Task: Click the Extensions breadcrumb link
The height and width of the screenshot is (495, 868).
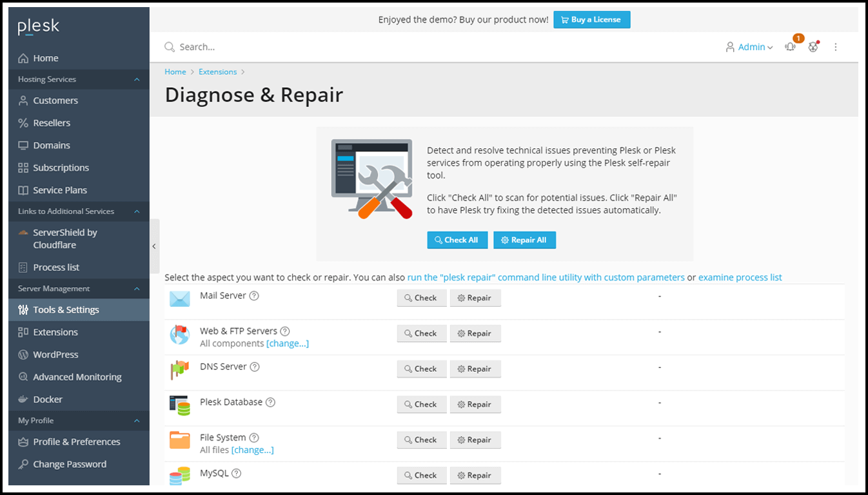Action: click(x=217, y=72)
